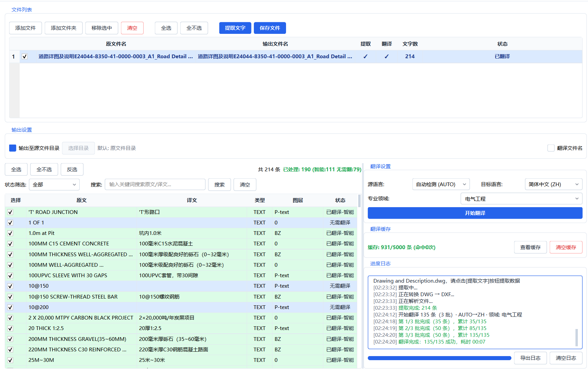588x372 pixels.
Task: Open the 目标语言 dropdown 简体中文 (ZH)
Action: pyautogui.click(x=553, y=184)
